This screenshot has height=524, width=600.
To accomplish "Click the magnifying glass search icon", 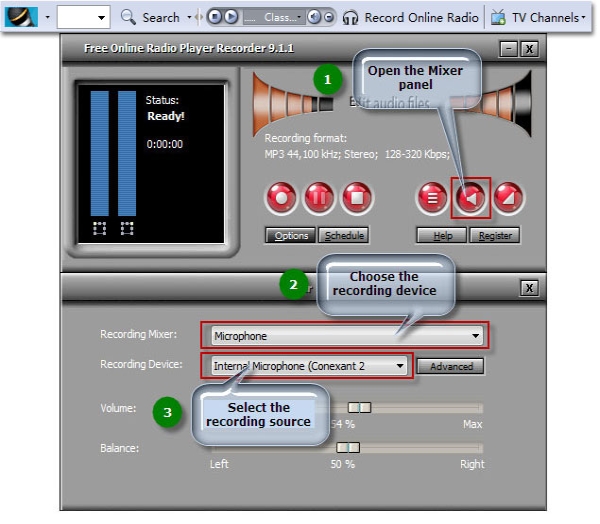I will click(x=128, y=17).
